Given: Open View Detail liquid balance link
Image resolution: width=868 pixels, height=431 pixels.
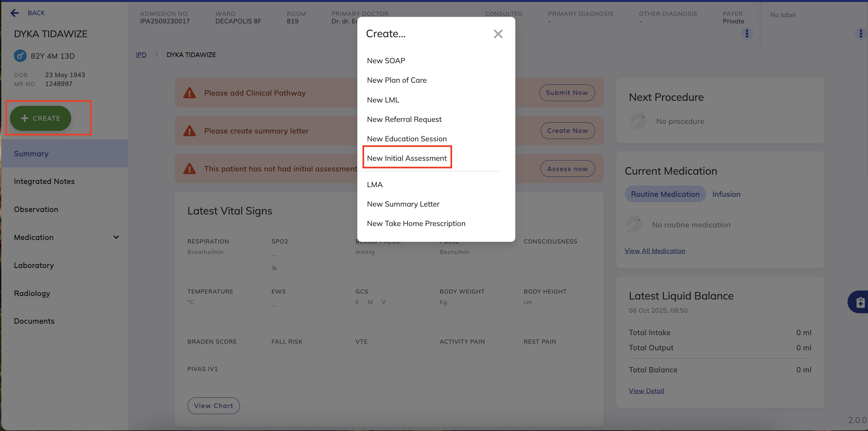Looking at the screenshot, I should point(646,391).
